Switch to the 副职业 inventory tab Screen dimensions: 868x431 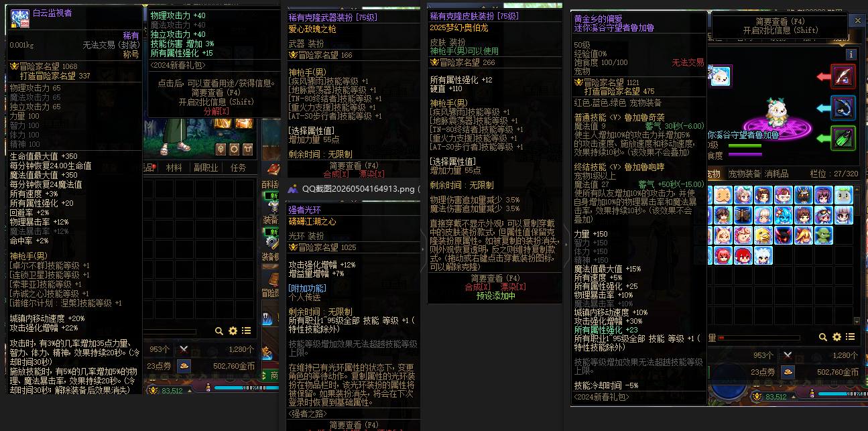click(205, 168)
